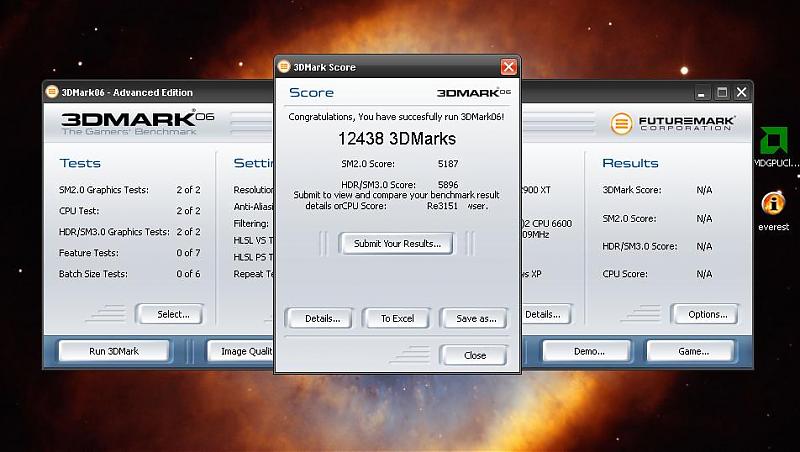Viewport: 800px width, 452px height.
Task: Close the 3DMark06 Advanced Edition window
Action: (x=742, y=93)
